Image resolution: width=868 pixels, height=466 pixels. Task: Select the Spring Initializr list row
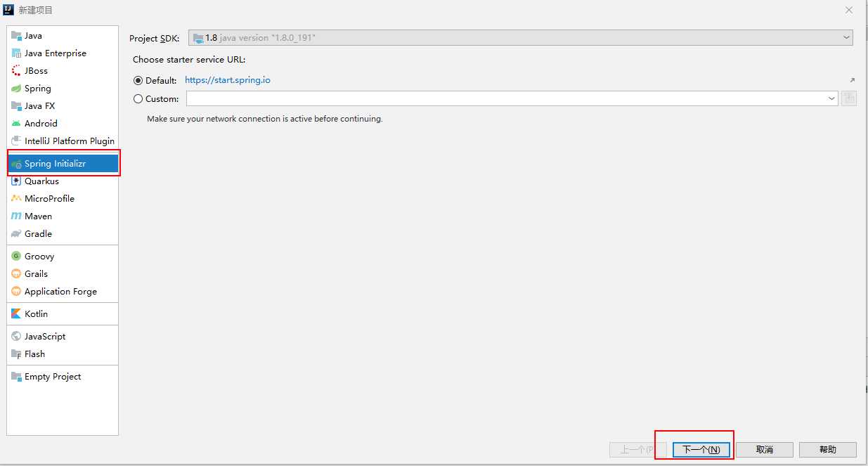[63, 164]
